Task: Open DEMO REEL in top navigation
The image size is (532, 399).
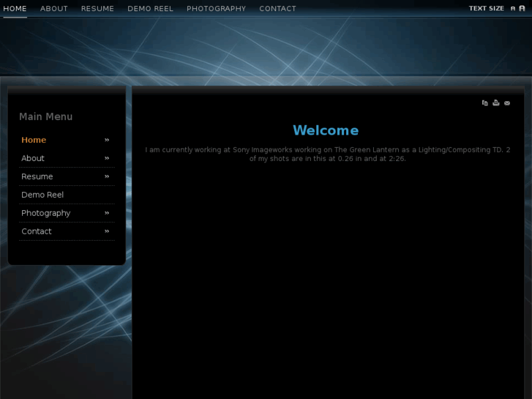Action: pos(150,9)
